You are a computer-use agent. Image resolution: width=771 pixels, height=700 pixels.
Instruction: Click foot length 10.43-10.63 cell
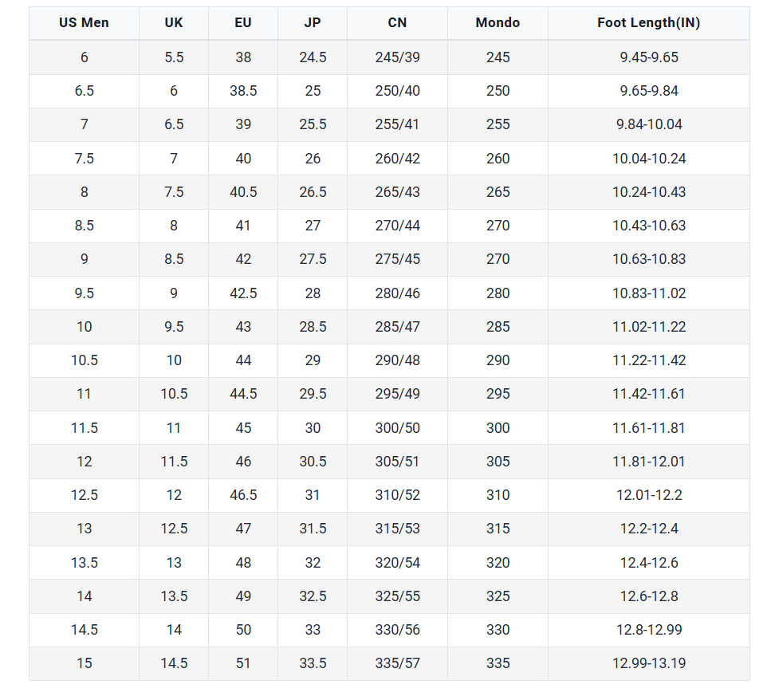click(x=648, y=226)
